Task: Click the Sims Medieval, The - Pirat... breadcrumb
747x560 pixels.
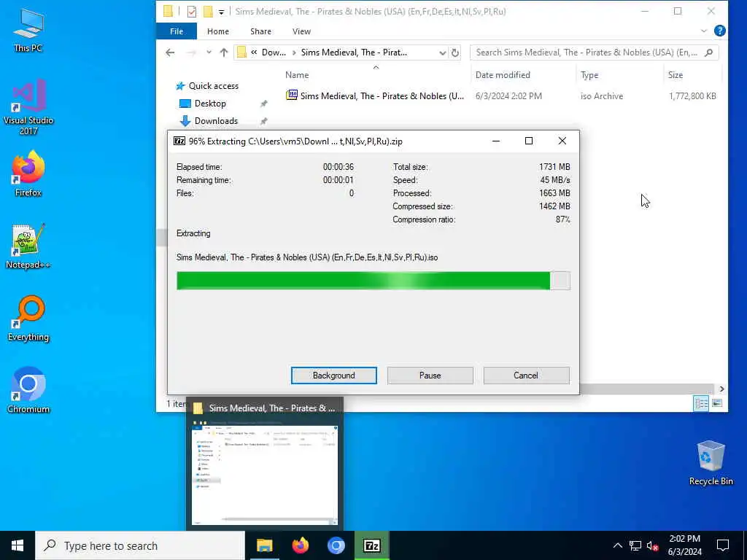Action: [354, 52]
